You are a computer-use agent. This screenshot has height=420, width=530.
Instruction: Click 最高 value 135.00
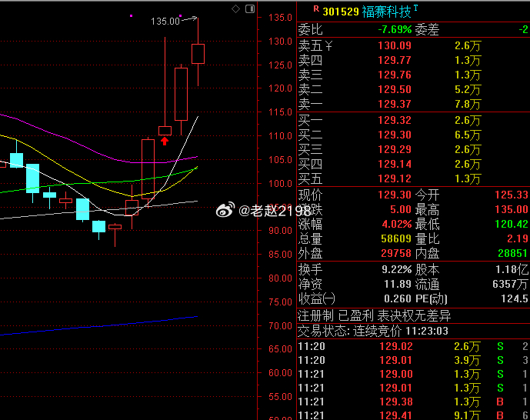[512, 209]
